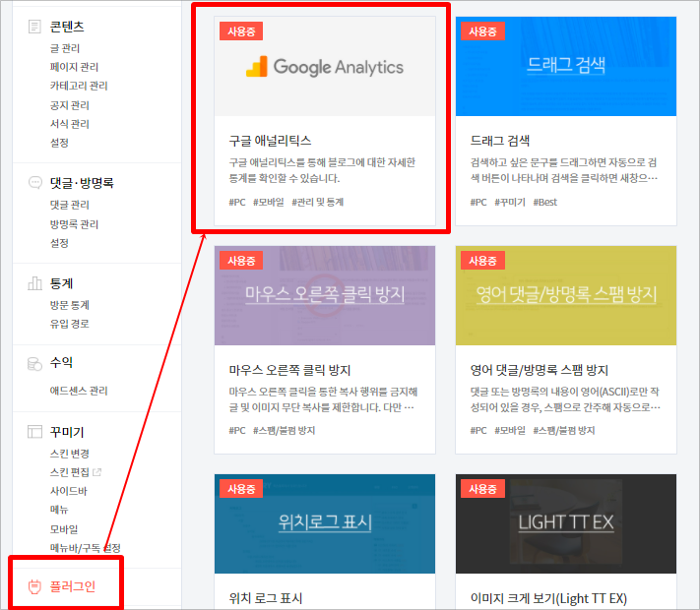
Task: View 방문 통계
Action: (70, 305)
